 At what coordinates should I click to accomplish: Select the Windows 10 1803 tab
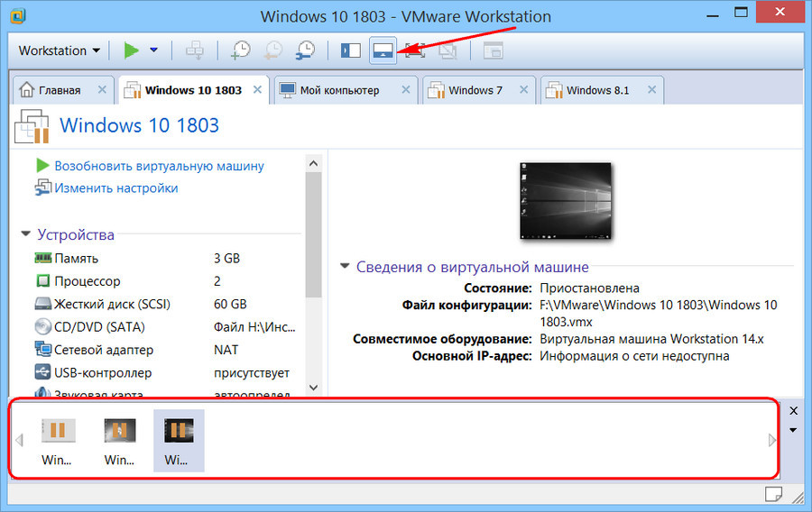point(193,90)
